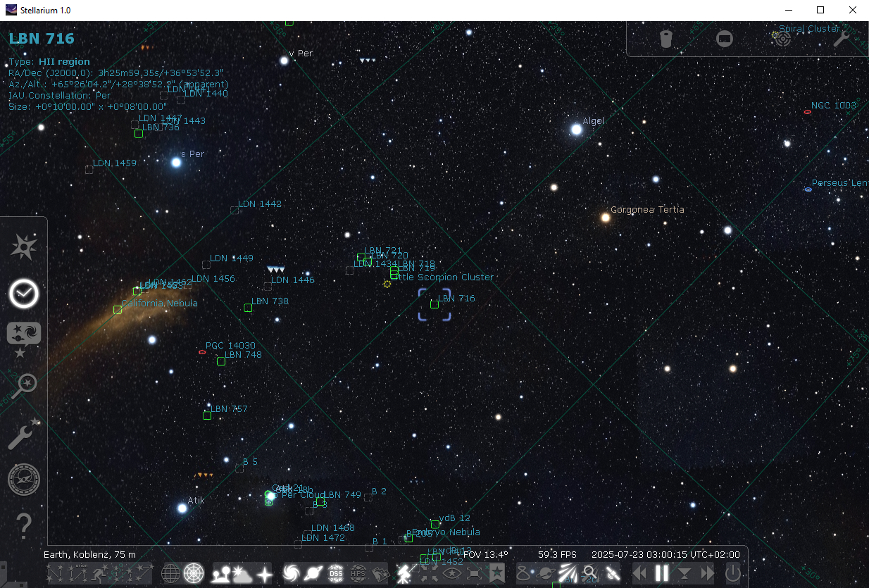Toggle the equatorial grid
This screenshot has height=588, width=869.
pyautogui.click(x=170, y=573)
